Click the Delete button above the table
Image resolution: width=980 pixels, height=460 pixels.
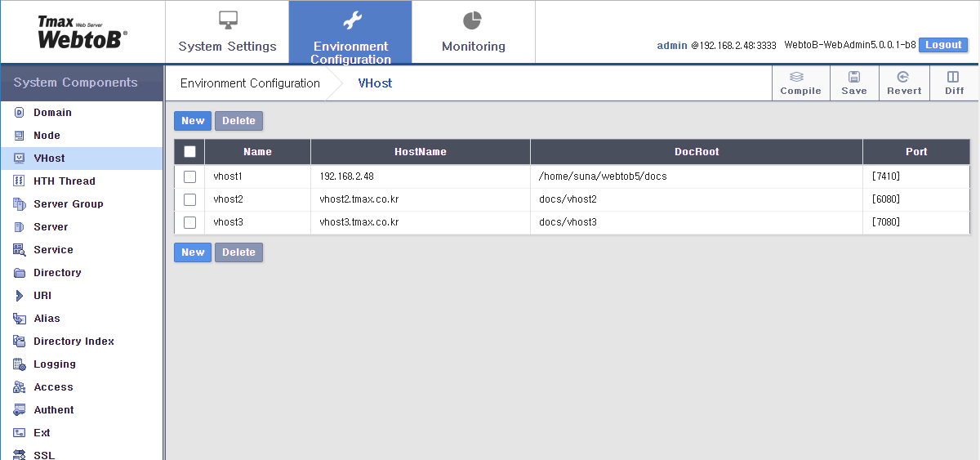click(x=238, y=121)
